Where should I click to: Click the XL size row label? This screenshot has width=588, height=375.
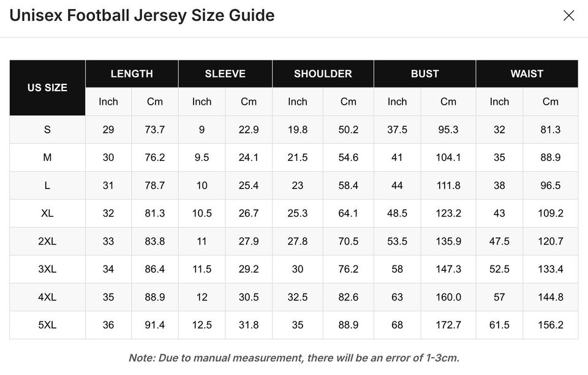click(x=47, y=213)
